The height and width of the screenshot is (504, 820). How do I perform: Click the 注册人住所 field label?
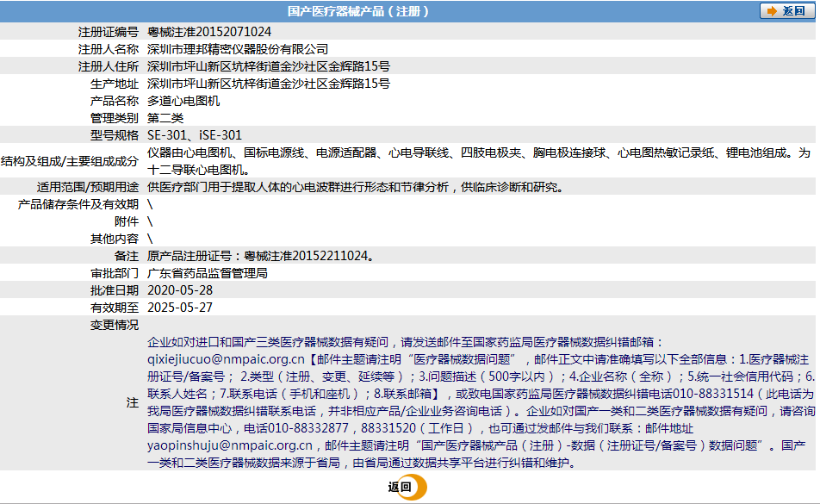tap(109, 66)
